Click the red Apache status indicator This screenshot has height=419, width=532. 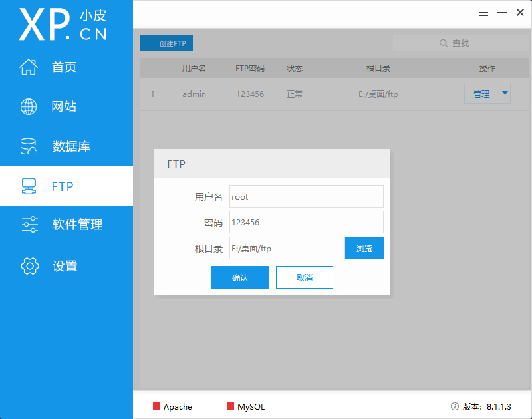click(x=157, y=406)
